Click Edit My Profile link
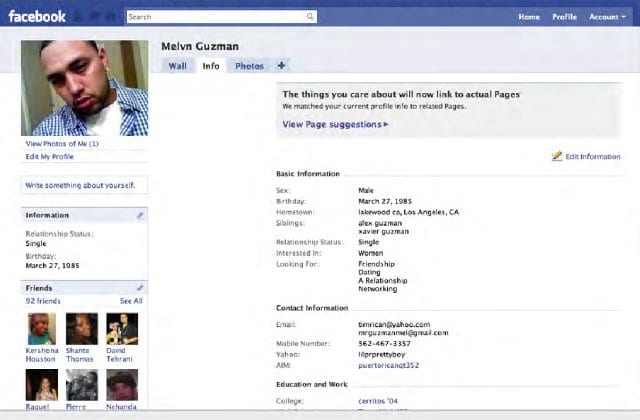This screenshot has height=420, width=640. click(x=49, y=156)
